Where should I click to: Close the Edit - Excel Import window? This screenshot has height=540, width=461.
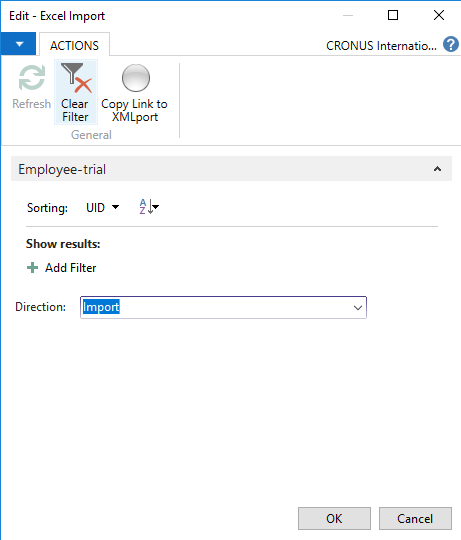439,15
